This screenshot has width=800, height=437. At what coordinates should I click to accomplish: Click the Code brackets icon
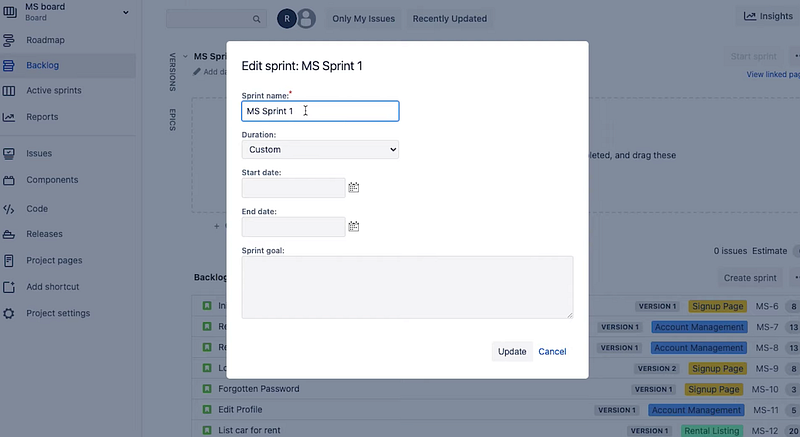pyautogui.click(x=9, y=209)
